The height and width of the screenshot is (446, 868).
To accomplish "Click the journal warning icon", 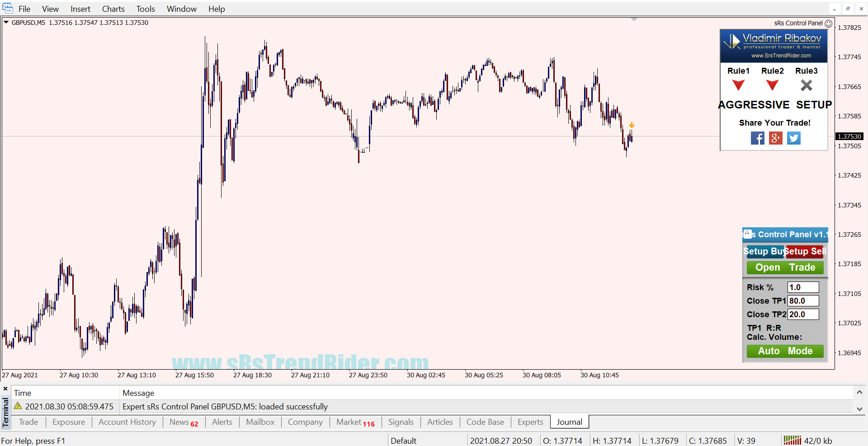I will (18, 406).
